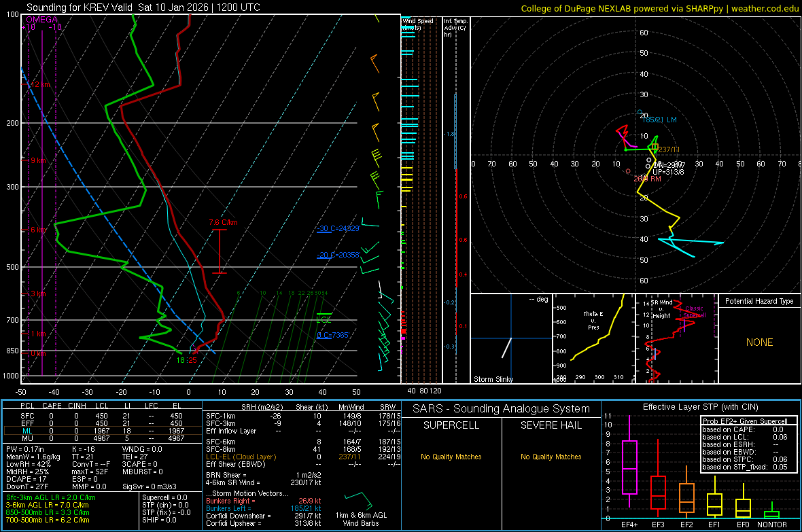Screen dimensions: 802x532
Task: Click the DownT = 27F value
Action: click(x=27, y=486)
